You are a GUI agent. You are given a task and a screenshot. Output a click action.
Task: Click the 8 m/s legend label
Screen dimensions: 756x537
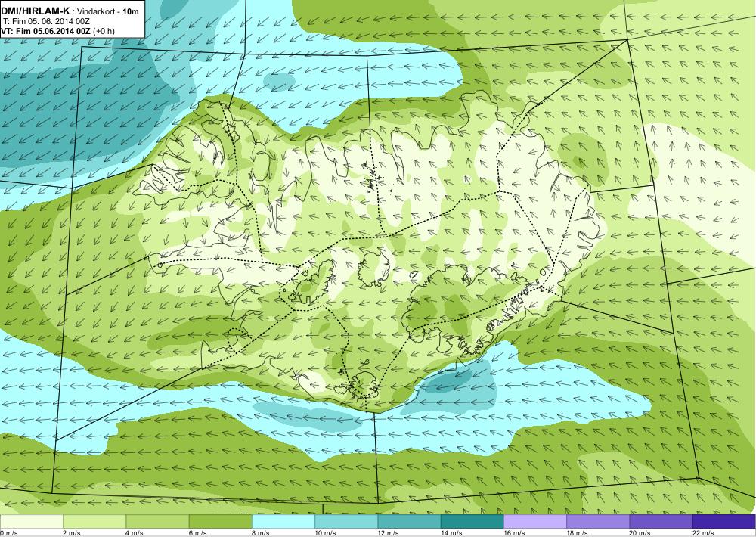261,533
